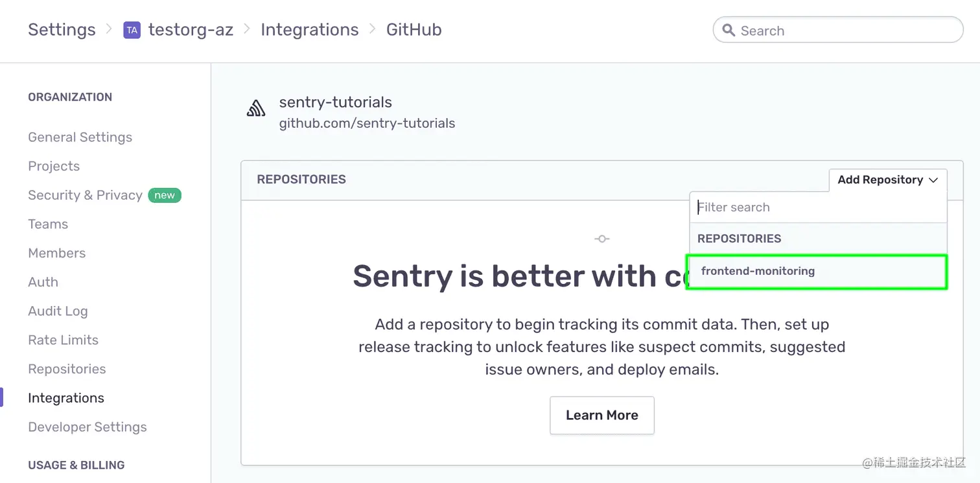Open Developer Settings
This screenshot has width=980, height=483.
click(x=87, y=427)
